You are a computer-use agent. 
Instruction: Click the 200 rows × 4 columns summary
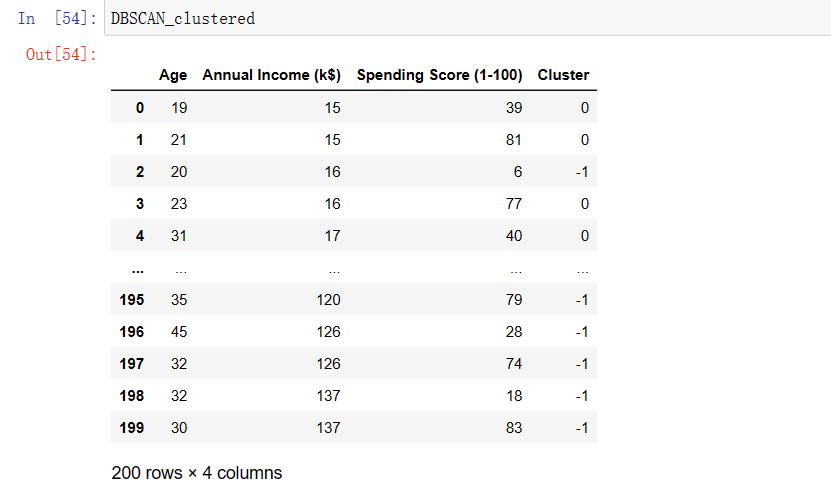[197, 473]
